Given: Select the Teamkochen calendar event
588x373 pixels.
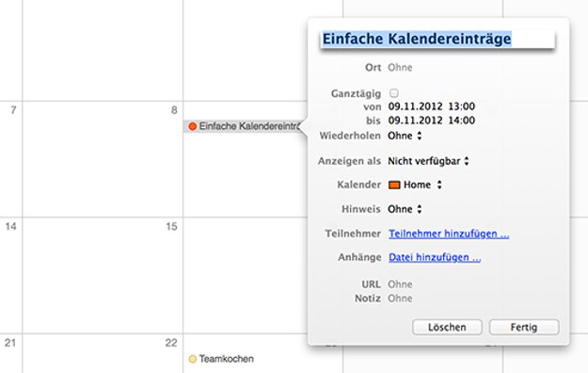Looking at the screenshot, I should (x=221, y=359).
